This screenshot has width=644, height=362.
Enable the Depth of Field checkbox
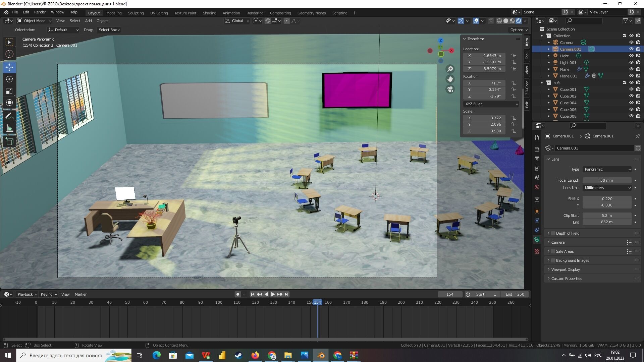point(553,233)
